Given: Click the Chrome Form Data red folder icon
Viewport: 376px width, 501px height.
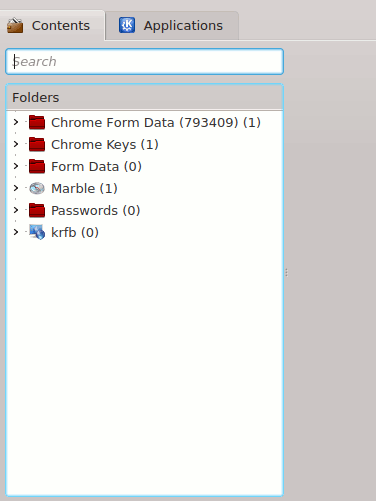Looking at the screenshot, I should point(37,122).
